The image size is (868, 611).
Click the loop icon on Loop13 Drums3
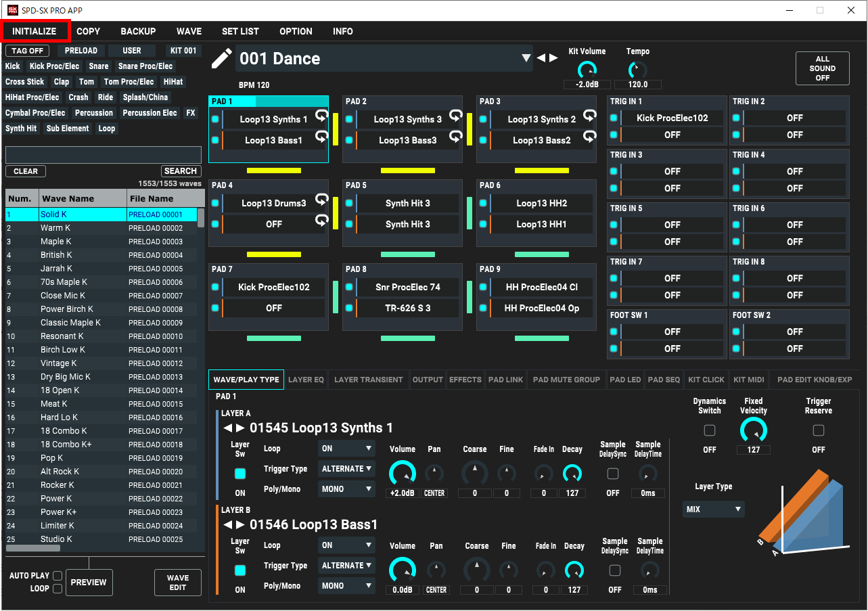click(322, 200)
